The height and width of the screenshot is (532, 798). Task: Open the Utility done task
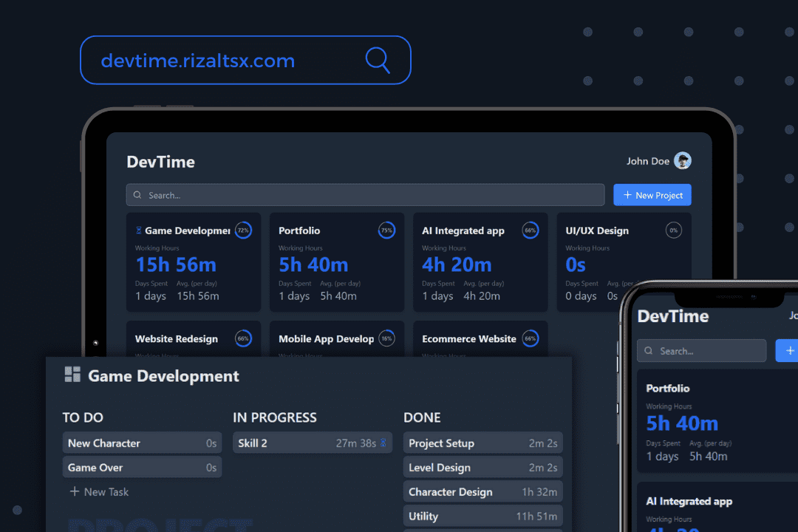click(x=483, y=516)
